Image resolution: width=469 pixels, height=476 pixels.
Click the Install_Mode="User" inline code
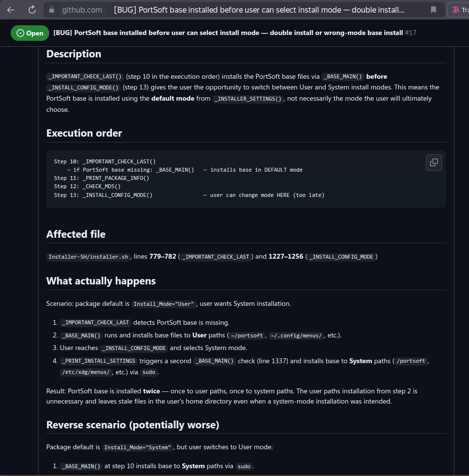point(164,304)
